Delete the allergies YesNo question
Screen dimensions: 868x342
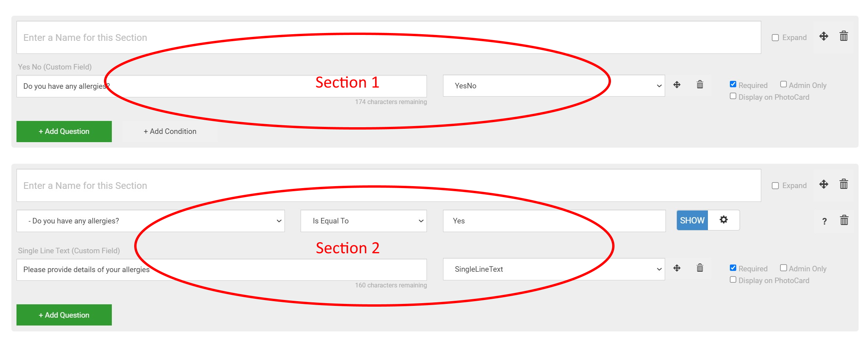point(700,85)
